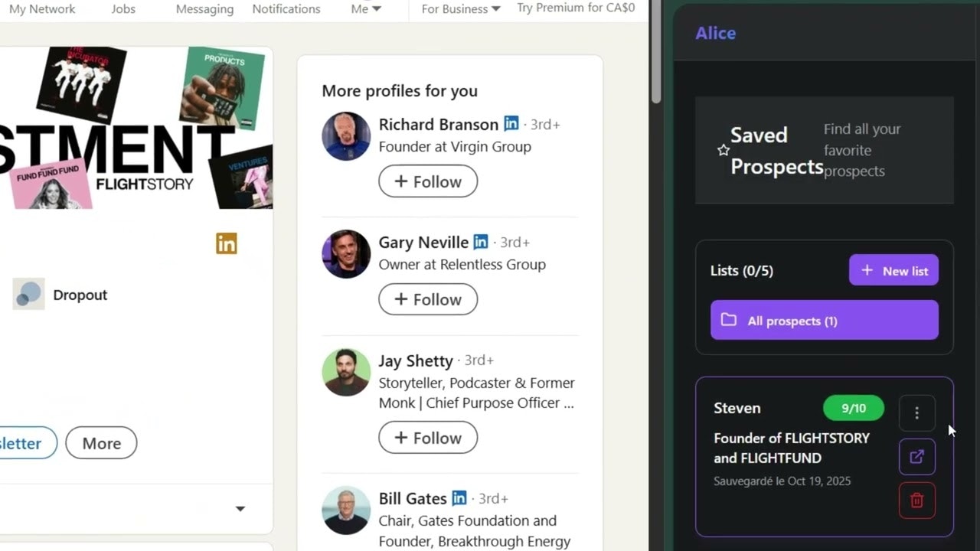Open Notifications in LinkedIn nav
The image size is (980, 551).
click(286, 9)
